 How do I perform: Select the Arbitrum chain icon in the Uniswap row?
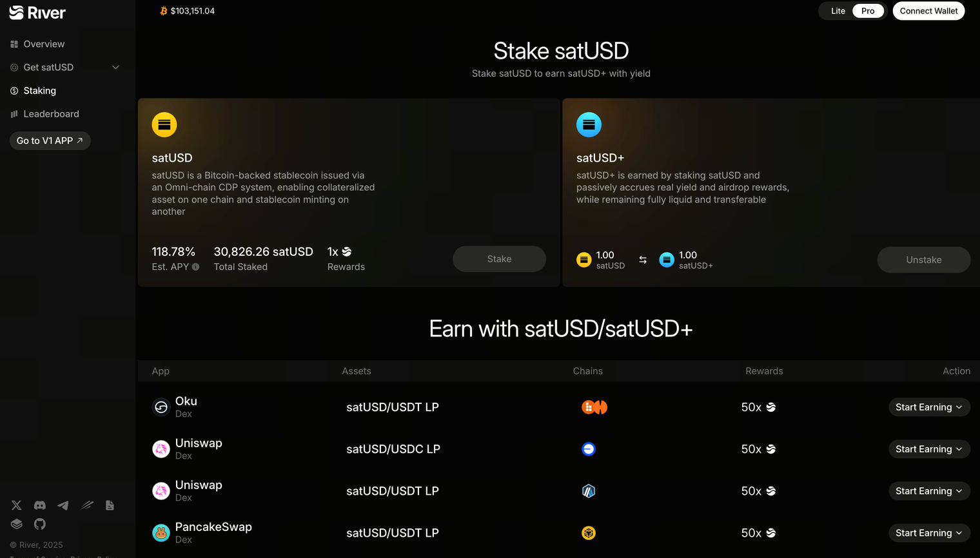point(588,490)
